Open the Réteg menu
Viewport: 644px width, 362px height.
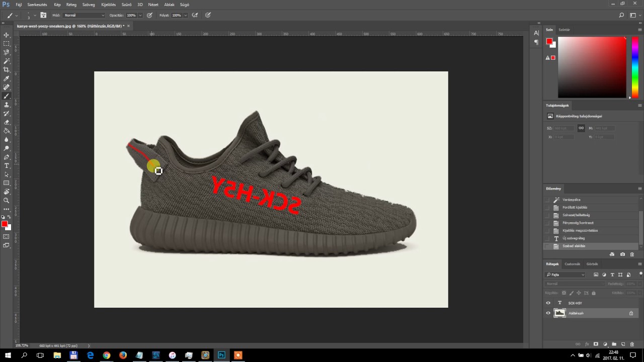pos(71,5)
